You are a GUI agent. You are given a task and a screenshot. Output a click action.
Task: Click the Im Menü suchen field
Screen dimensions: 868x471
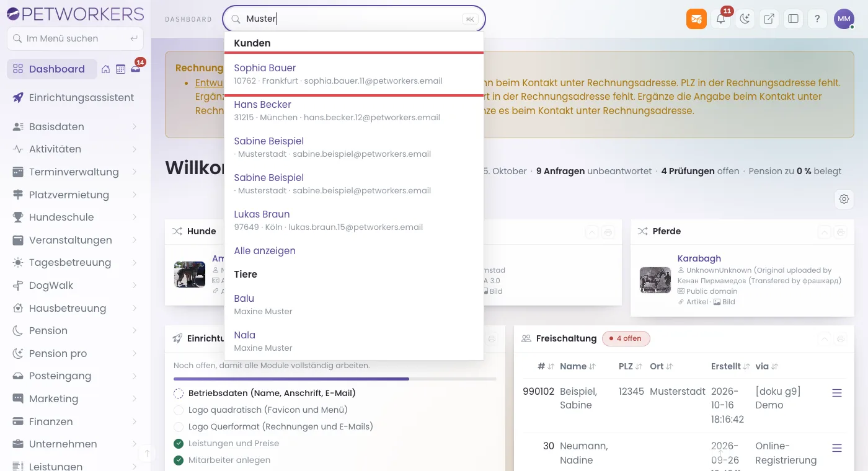(x=75, y=38)
